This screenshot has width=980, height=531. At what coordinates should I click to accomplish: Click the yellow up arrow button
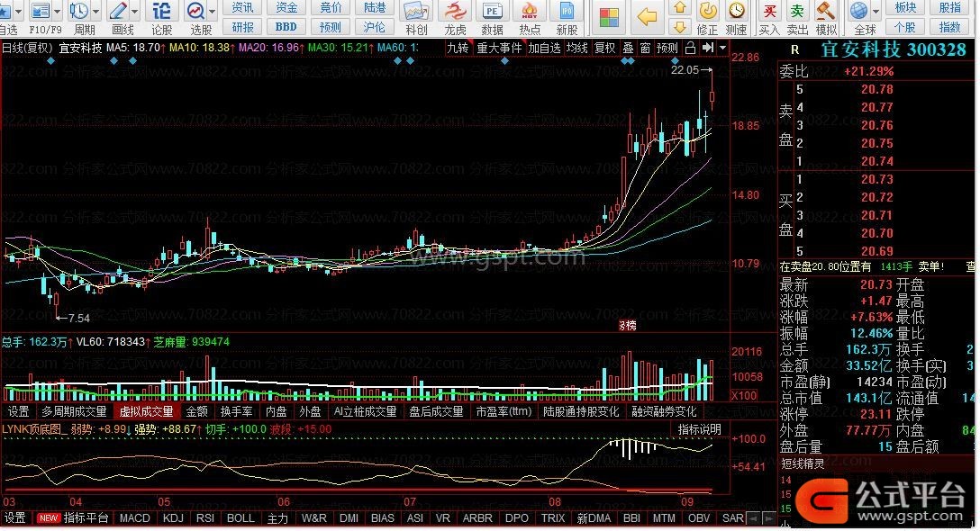coord(679,8)
